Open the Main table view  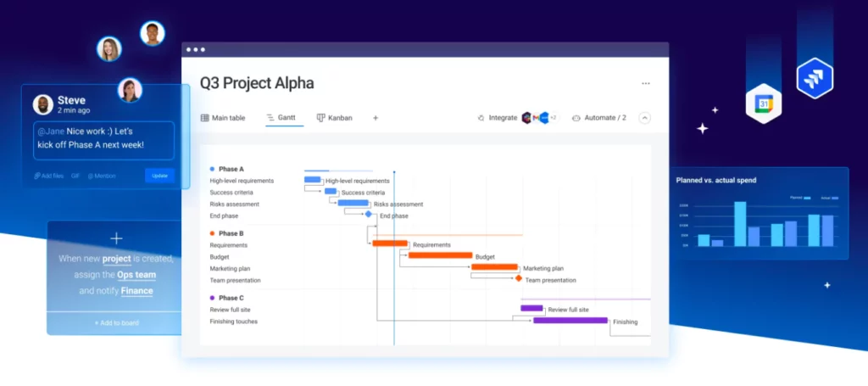click(x=223, y=118)
